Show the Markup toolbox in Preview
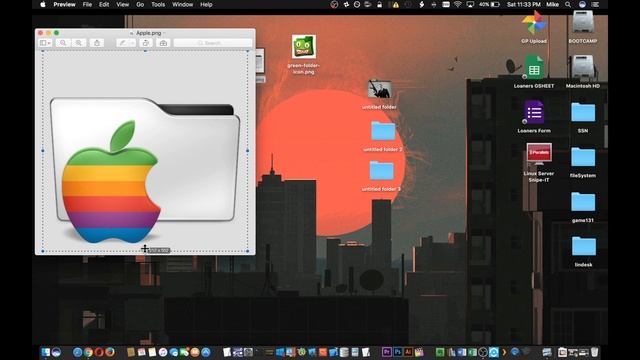 pos(163,43)
